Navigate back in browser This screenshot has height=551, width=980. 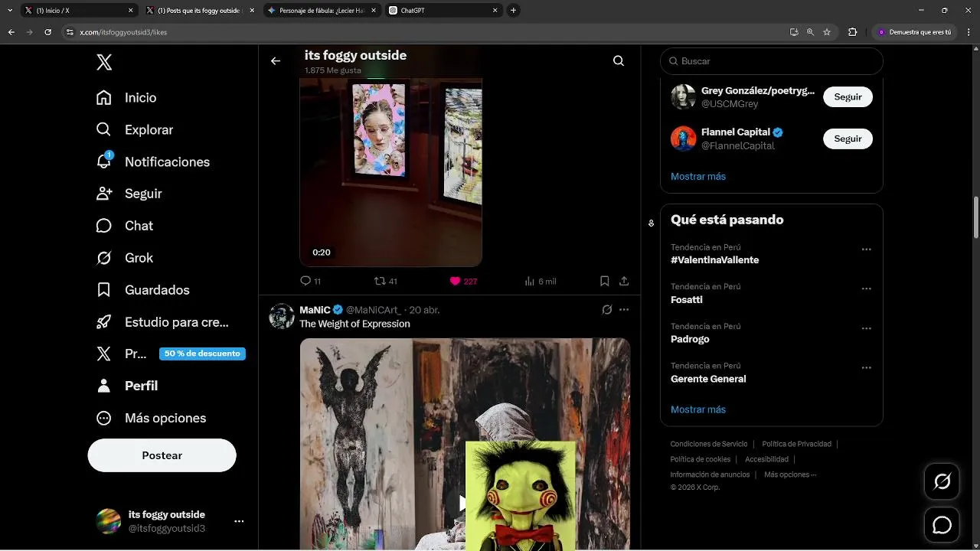point(11,32)
